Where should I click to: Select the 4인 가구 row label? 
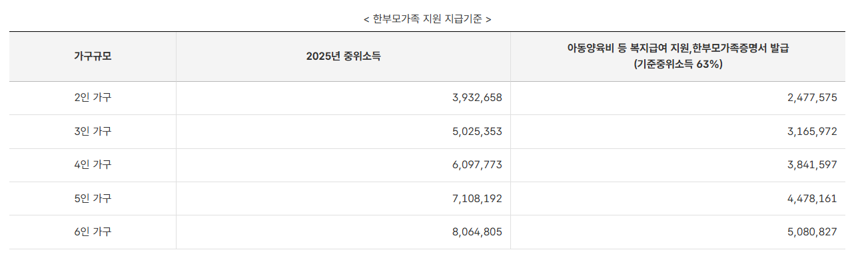[x=93, y=165]
